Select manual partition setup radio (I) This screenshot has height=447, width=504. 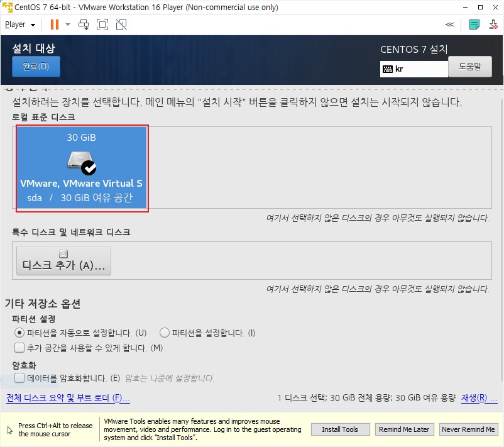164,333
